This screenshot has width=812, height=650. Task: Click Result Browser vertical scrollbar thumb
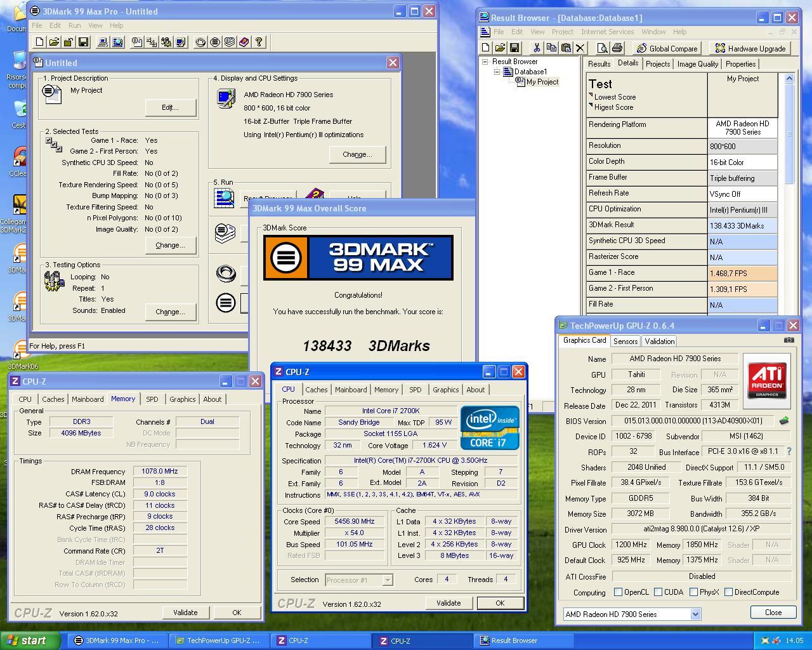click(x=789, y=134)
